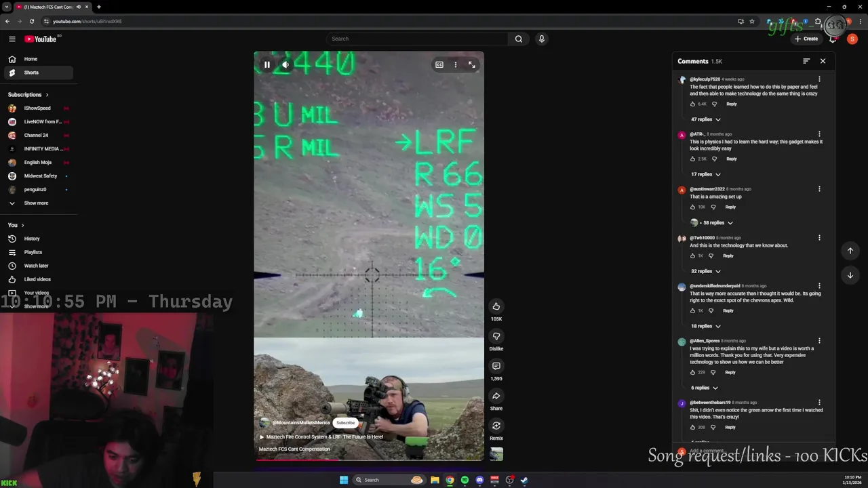This screenshot has height=488, width=868.
Task: Reply to ATR-'s comment
Action: [x=731, y=159]
